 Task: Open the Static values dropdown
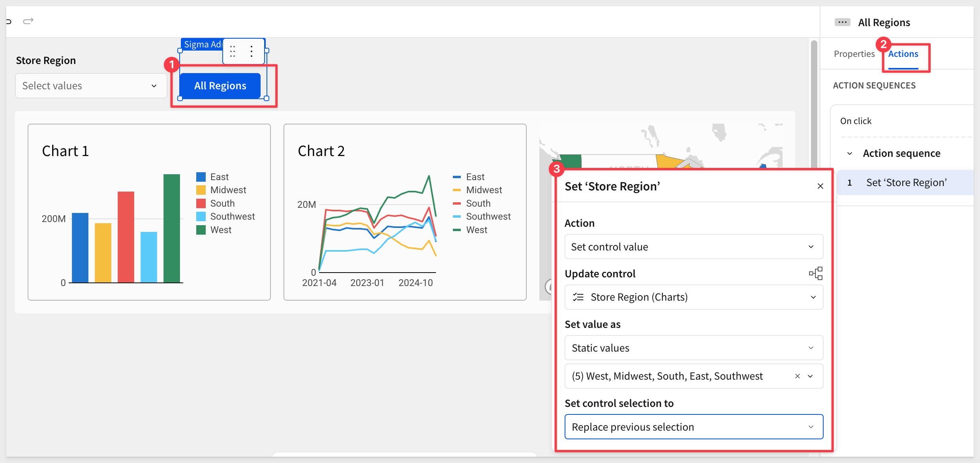coord(694,348)
